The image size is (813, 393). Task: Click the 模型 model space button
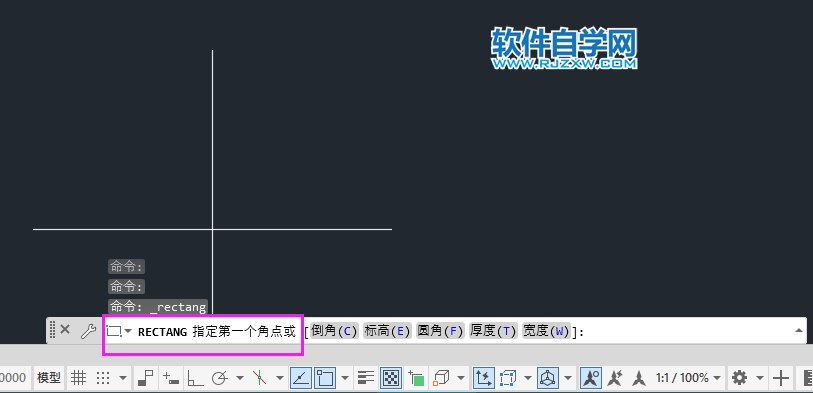[49, 378]
